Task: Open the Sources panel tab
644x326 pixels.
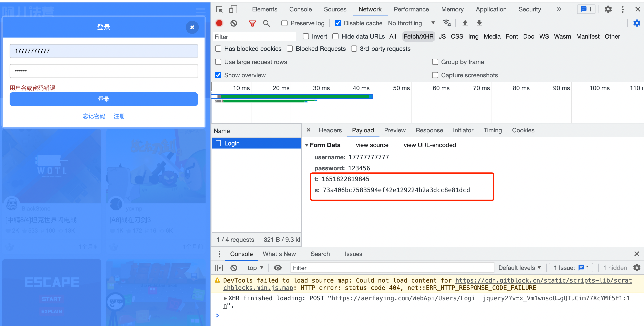Action: [335, 10]
